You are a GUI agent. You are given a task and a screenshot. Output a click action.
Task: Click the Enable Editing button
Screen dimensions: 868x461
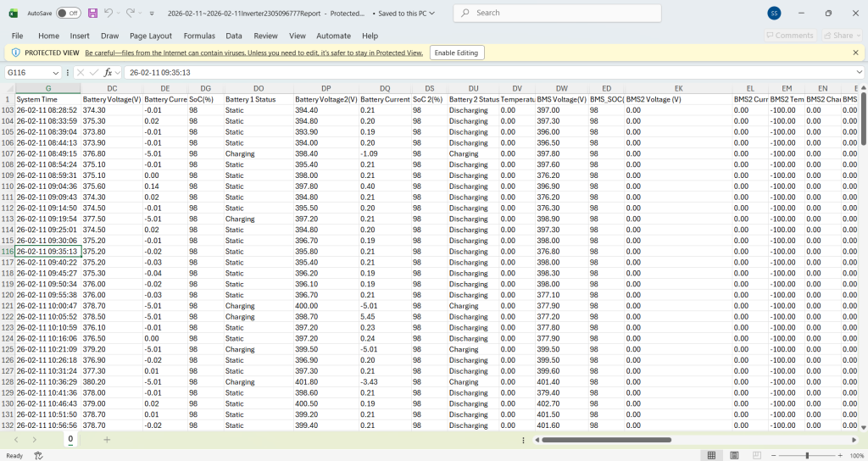click(457, 53)
